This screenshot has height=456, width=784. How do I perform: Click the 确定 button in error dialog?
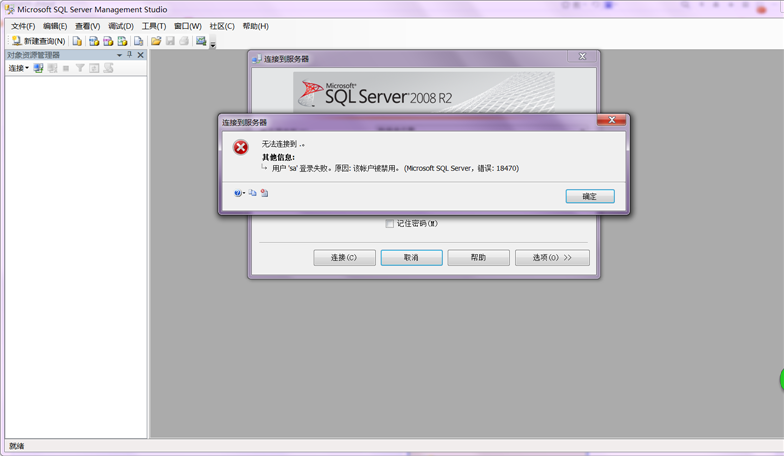(x=590, y=196)
